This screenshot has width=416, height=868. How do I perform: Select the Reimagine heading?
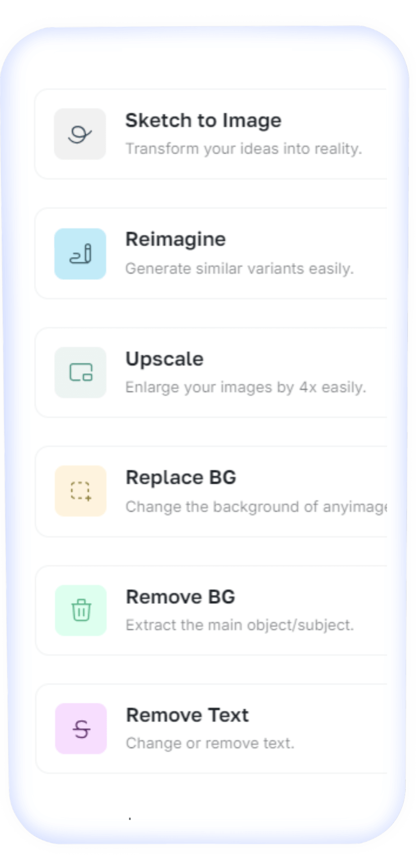(x=175, y=240)
